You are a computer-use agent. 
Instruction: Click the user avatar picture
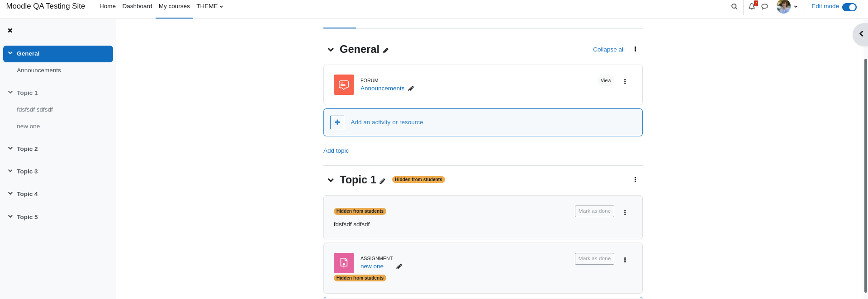click(x=783, y=6)
